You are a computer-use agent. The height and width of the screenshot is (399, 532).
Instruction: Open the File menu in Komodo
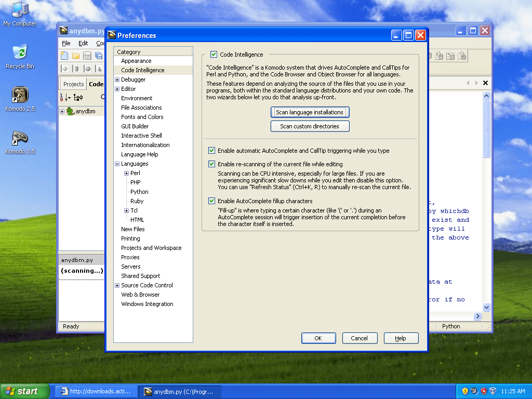[66, 43]
